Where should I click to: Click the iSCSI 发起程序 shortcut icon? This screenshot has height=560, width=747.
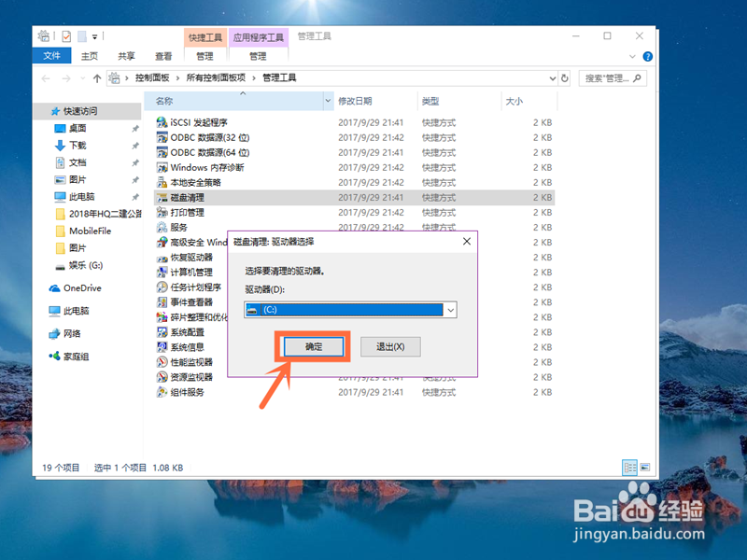point(162,122)
